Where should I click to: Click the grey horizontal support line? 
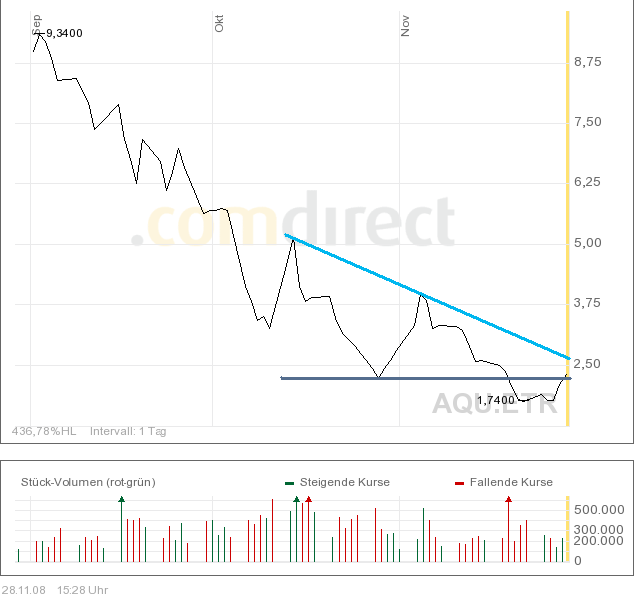tap(420, 378)
